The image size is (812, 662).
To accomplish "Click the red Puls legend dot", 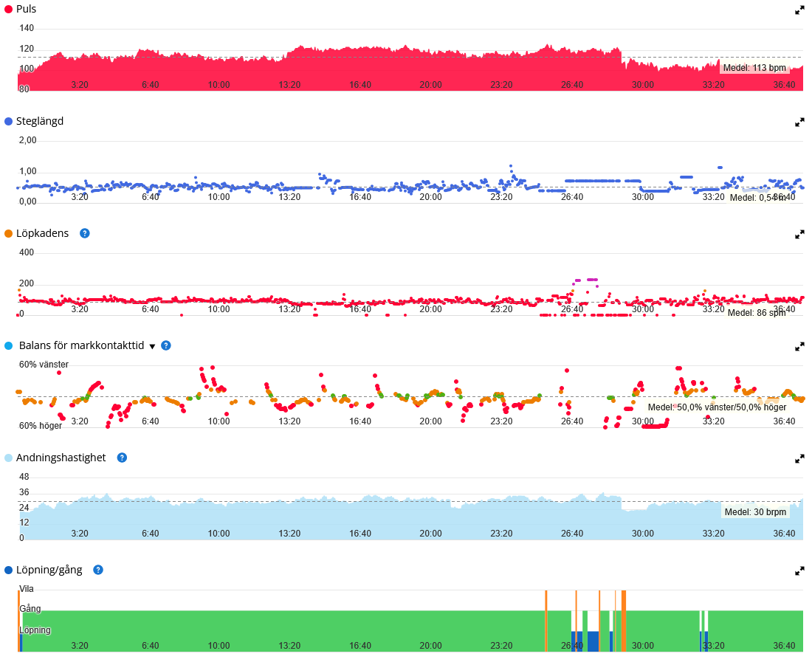I will pyautogui.click(x=8, y=10).
